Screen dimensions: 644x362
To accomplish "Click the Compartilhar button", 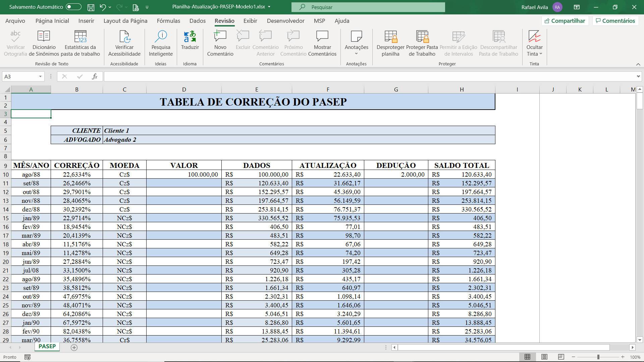I will click(x=565, y=21).
